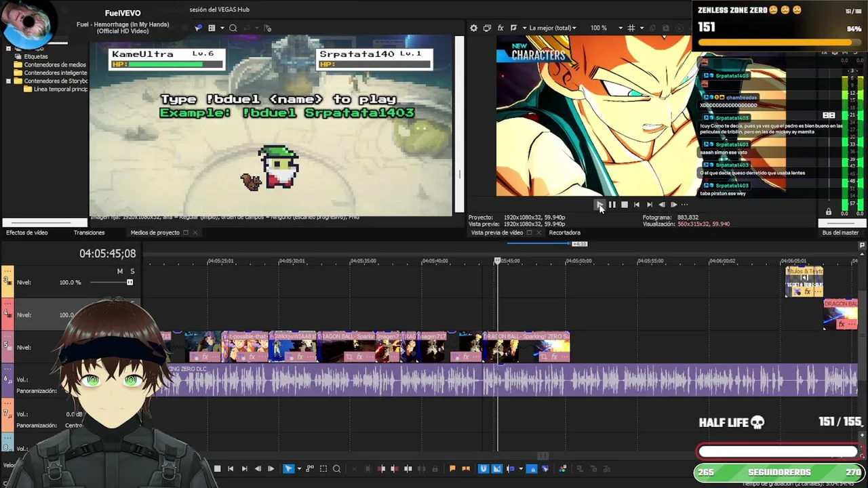This screenshot has height=488, width=868.
Task: Click the Split event icon
Action: (x=408, y=468)
